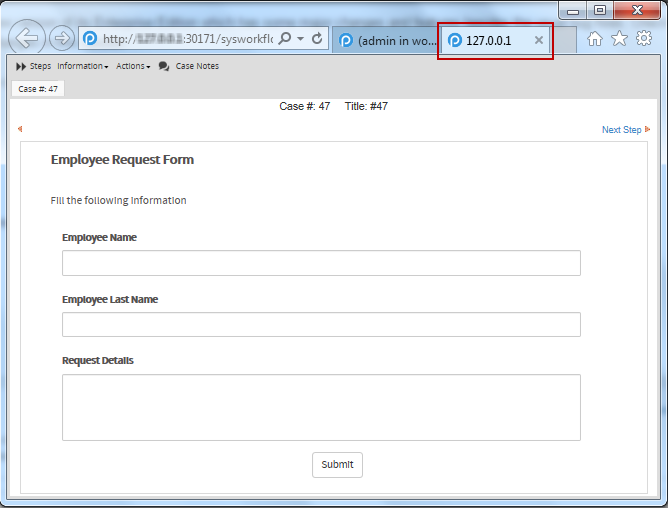Open Favorites using the star icon
668x508 pixels.
[619, 39]
